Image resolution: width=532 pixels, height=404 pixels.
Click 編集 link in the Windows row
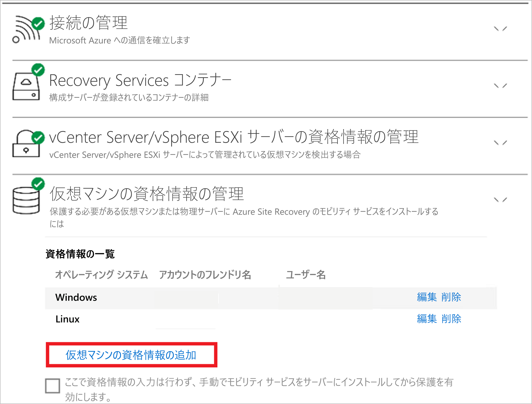click(427, 297)
